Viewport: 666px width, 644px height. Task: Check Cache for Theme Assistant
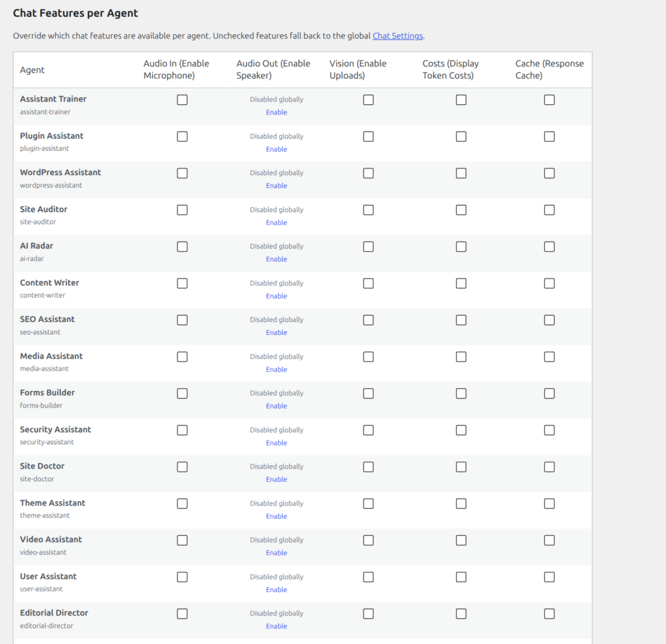[549, 503]
